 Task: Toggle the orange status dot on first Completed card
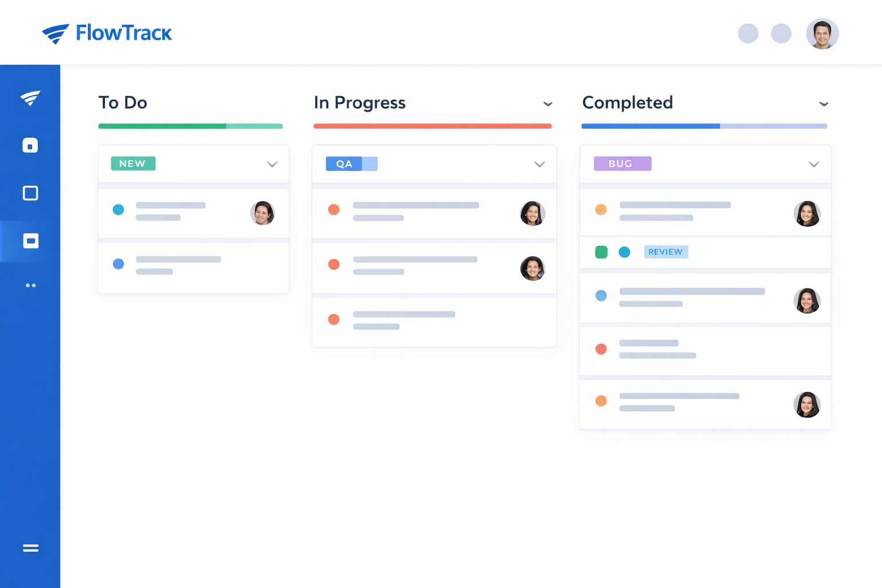tap(601, 210)
